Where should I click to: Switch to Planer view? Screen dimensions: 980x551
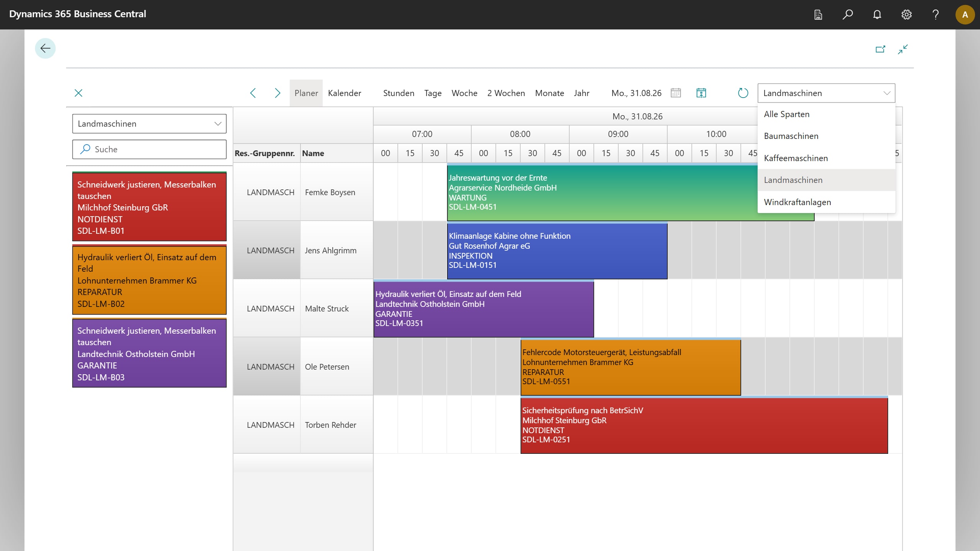[x=306, y=93]
